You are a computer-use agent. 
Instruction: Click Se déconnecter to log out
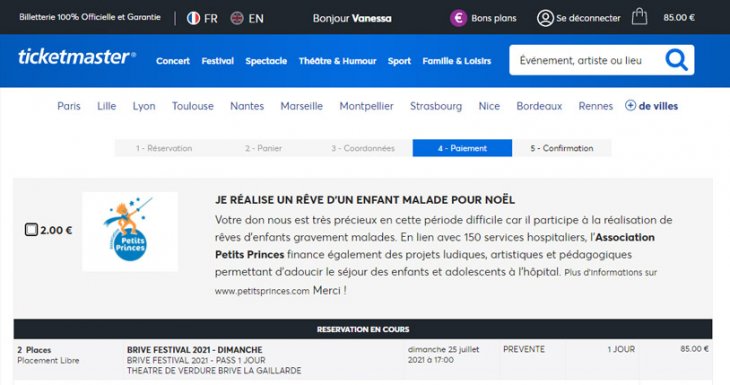588,18
